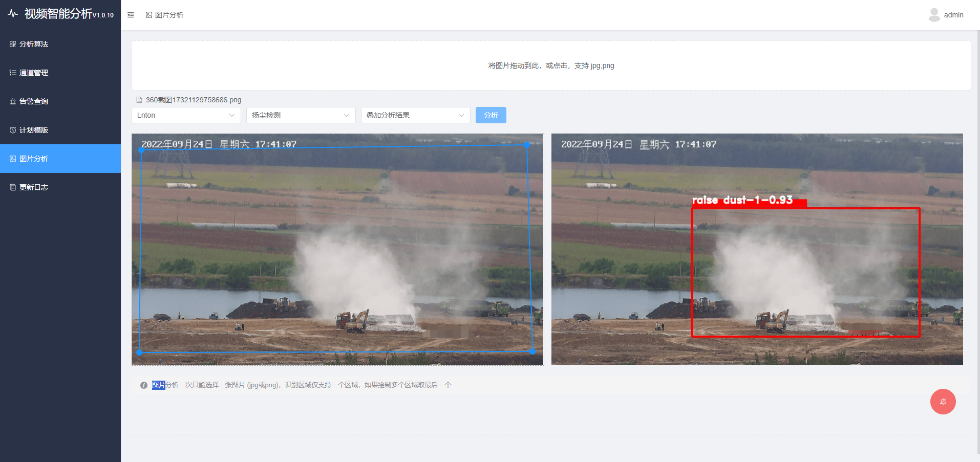The height and width of the screenshot is (462, 980).
Task: Click the 告警查询 alarm icon
Action: tap(13, 101)
